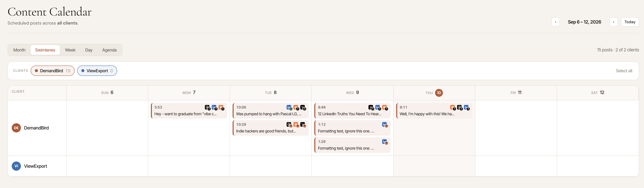Click Select all clients link
The image size is (644, 188).
click(x=624, y=71)
